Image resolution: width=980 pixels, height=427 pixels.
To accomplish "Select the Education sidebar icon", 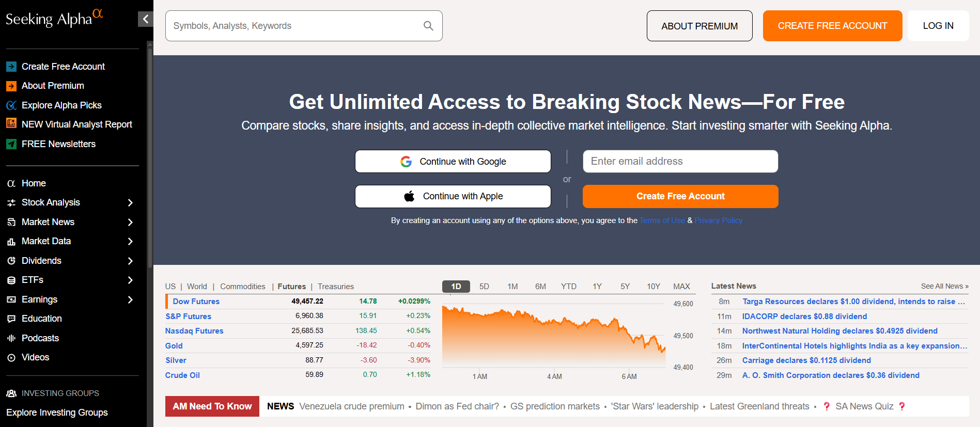I will pyautogui.click(x=11, y=319).
